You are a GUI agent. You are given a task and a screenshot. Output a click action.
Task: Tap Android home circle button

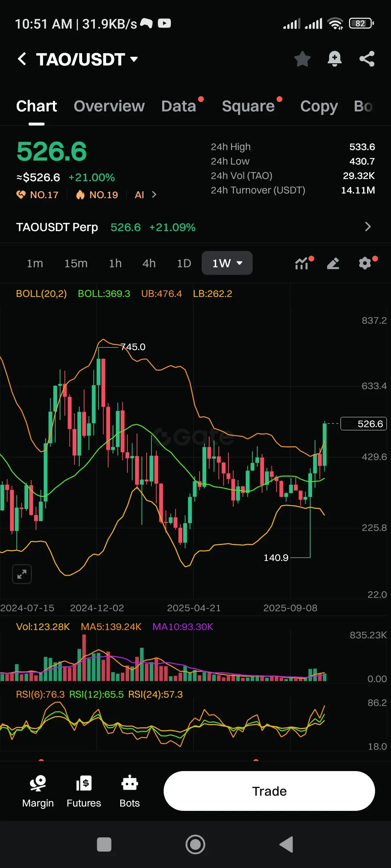point(195,845)
